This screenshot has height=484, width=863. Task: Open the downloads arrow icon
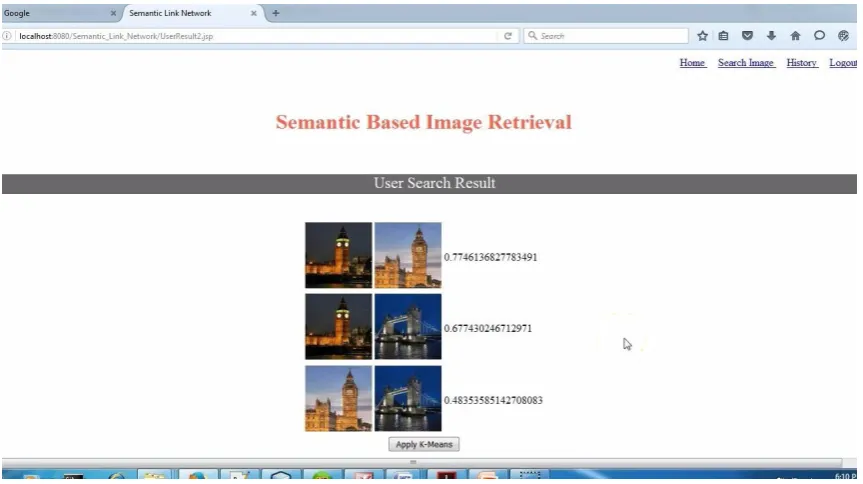[771, 36]
